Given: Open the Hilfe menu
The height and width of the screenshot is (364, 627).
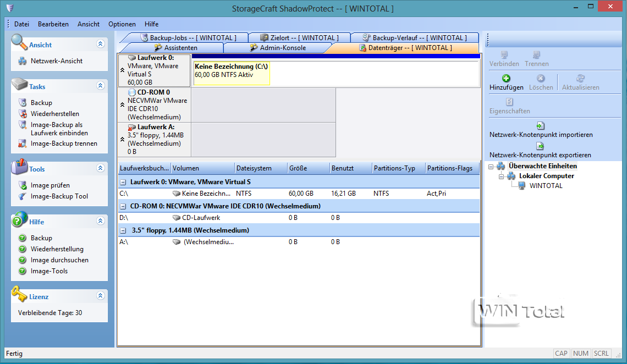Looking at the screenshot, I should 152,24.
